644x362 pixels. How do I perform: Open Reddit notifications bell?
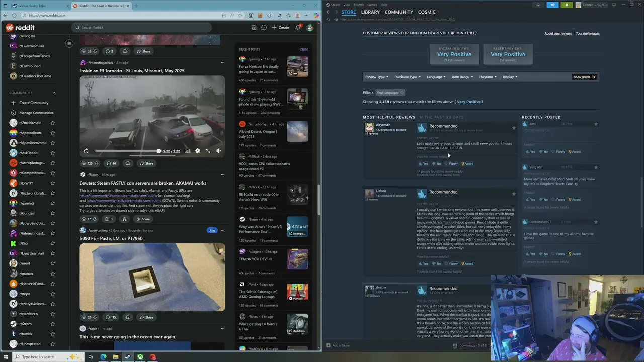[298, 27]
